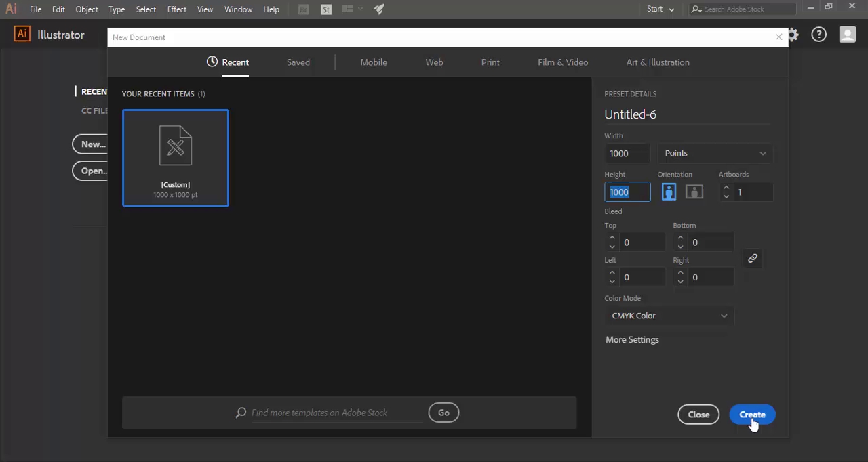Click the Recent tab clock icon
The image size is (868, 462).
pyautogui.click(x=212, y=62)
